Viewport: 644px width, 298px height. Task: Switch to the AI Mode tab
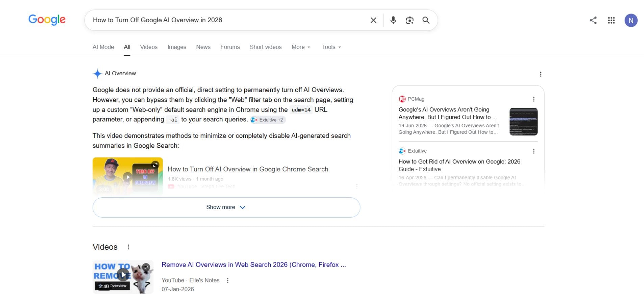(x=103, y=47)
